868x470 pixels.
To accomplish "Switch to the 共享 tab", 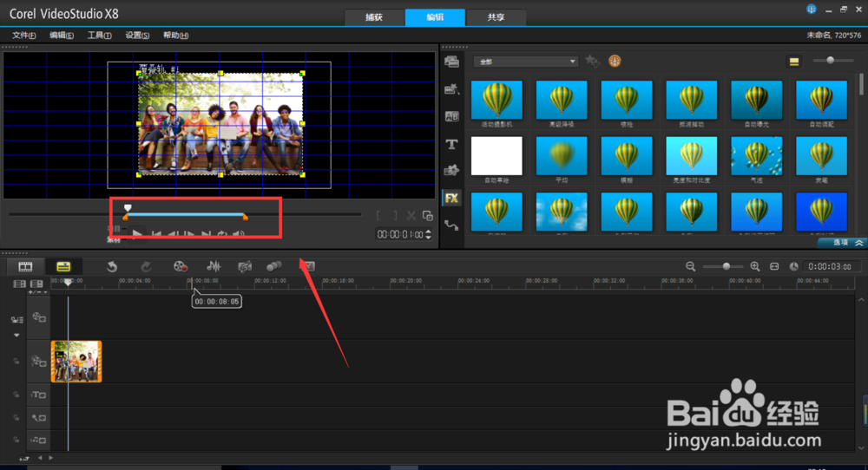I will [x=496, y=17].
